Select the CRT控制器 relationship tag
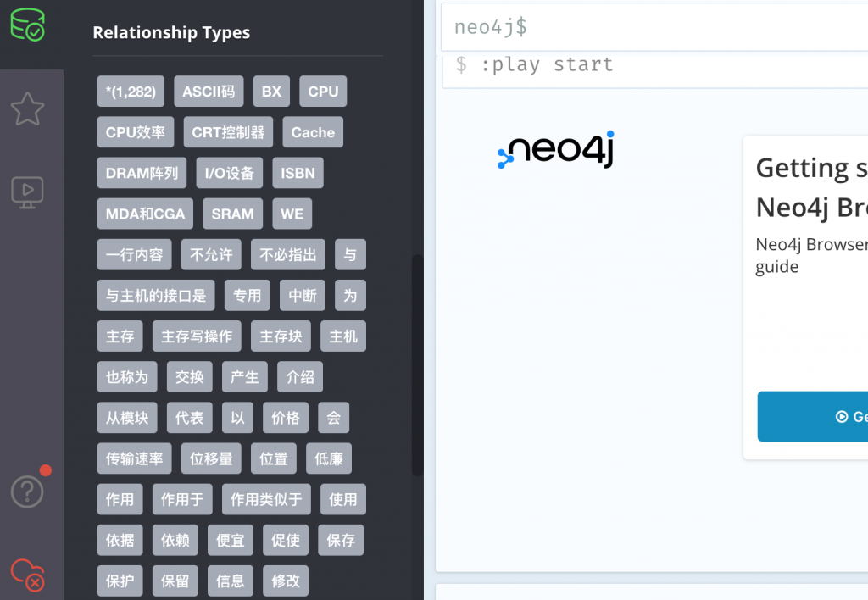The height and width of the screenshot is (600, 868). coord(228,132)
